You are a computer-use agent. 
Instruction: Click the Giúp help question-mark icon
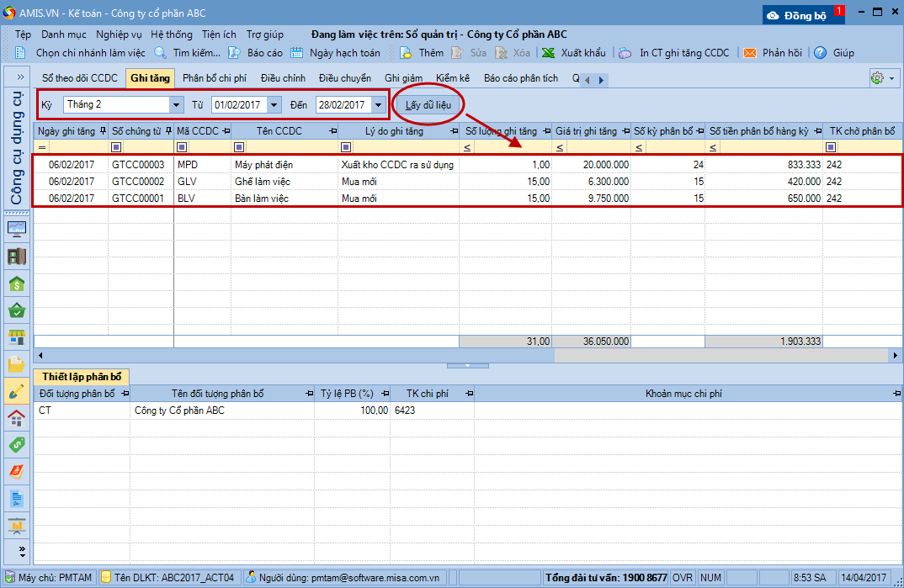point(820,53)
